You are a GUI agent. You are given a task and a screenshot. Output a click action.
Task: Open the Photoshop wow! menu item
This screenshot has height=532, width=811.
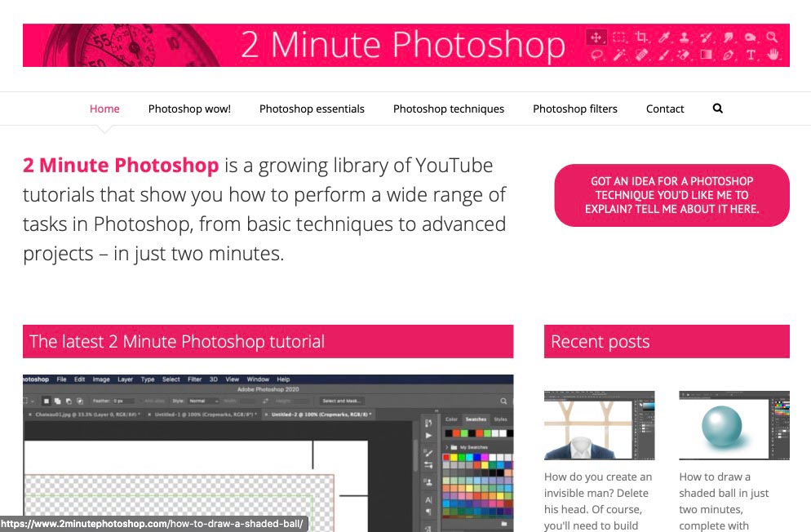click(x=189, y=109)
